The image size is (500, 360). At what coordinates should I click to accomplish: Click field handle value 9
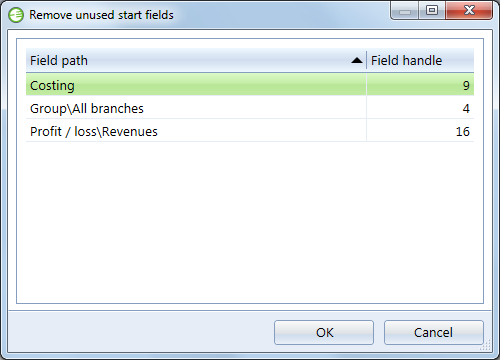466,86
